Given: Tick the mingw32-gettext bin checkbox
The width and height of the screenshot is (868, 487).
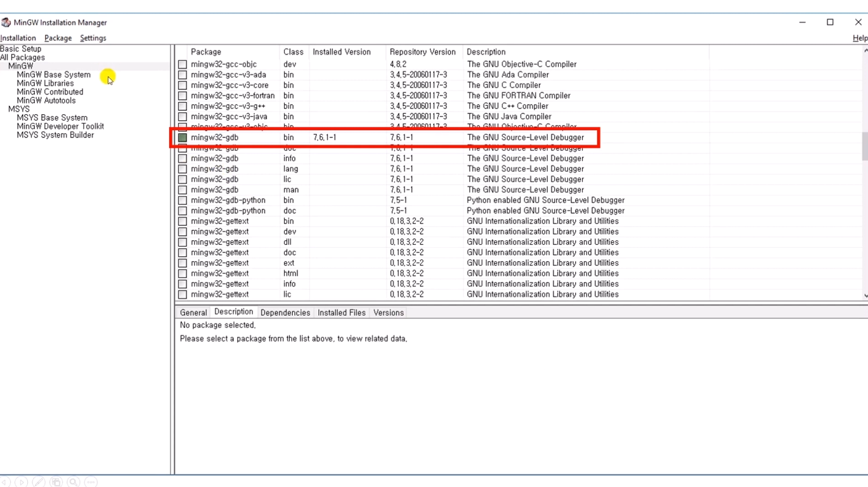Looking at the screenshot, I should pos(183,221).
